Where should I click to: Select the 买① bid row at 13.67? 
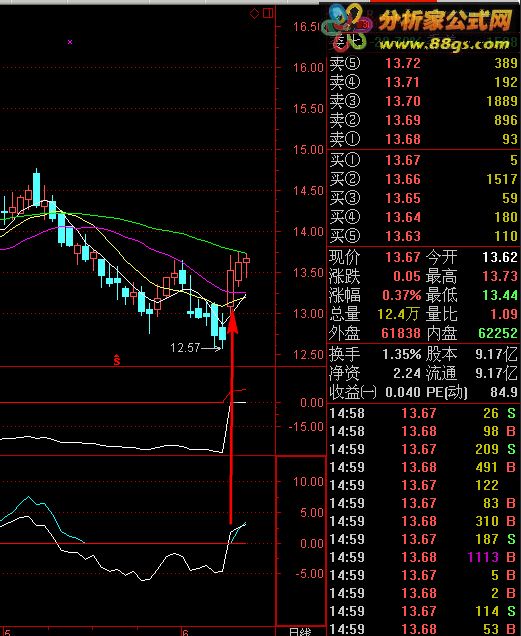click(423, 160)
